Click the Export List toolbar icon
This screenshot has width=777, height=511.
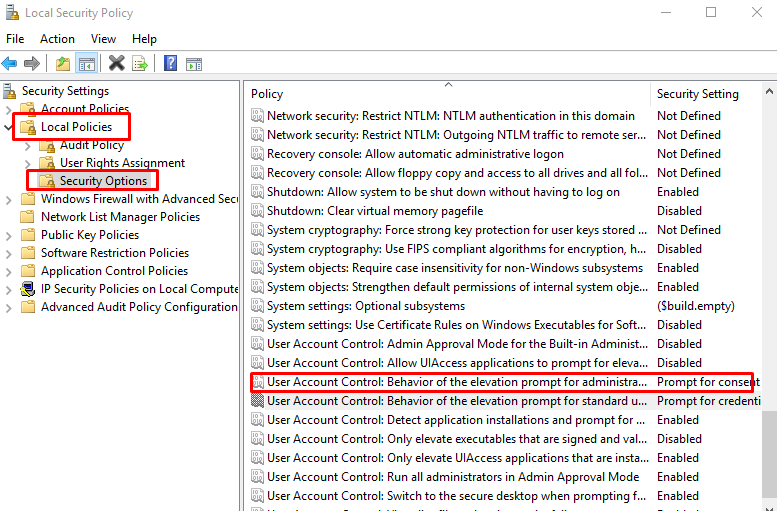(140, 63)
